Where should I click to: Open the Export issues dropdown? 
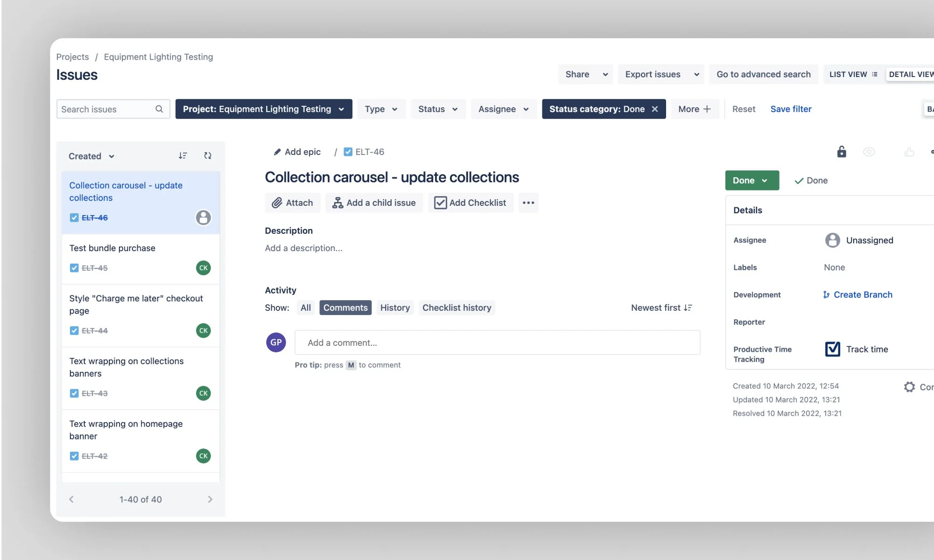click(x=661, y=74)
